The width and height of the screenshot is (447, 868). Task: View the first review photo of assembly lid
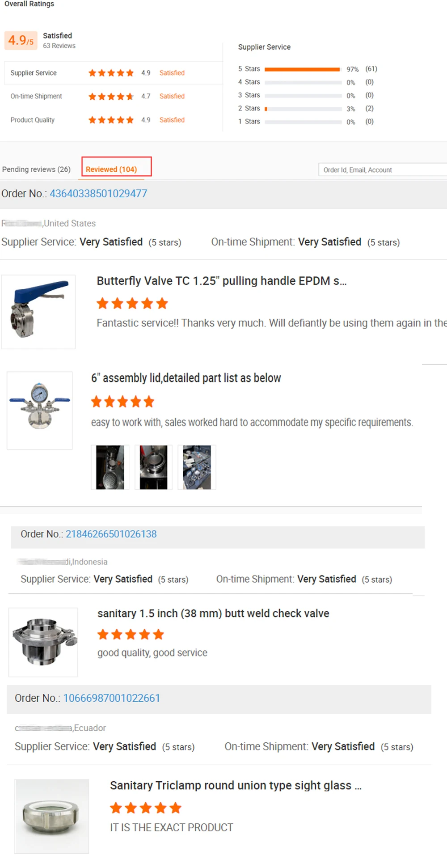110,467
